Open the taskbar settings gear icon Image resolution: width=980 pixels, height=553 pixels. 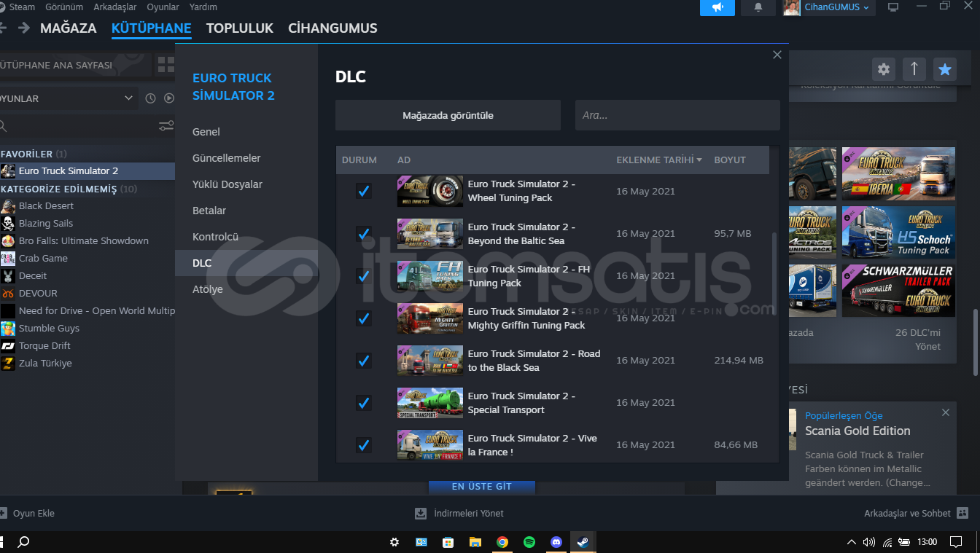tap(394, 542)
